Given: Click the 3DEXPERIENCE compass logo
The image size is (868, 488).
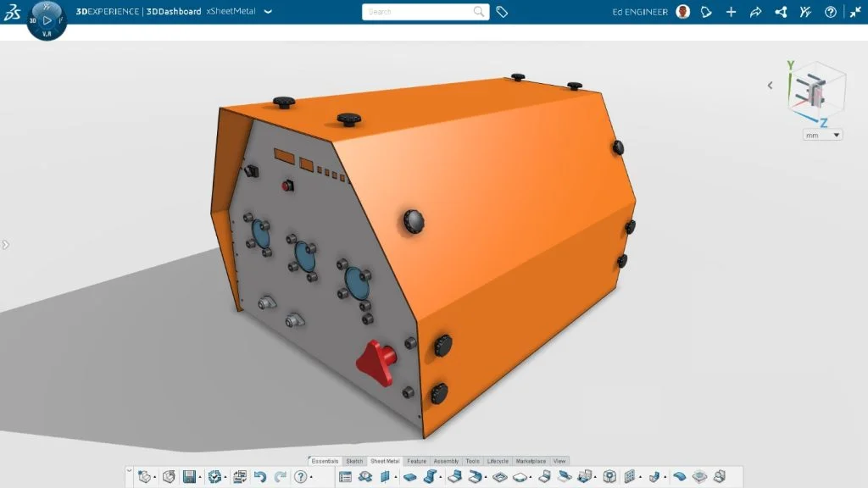Looking at the screenshot, I should click(x=13, y=12).
